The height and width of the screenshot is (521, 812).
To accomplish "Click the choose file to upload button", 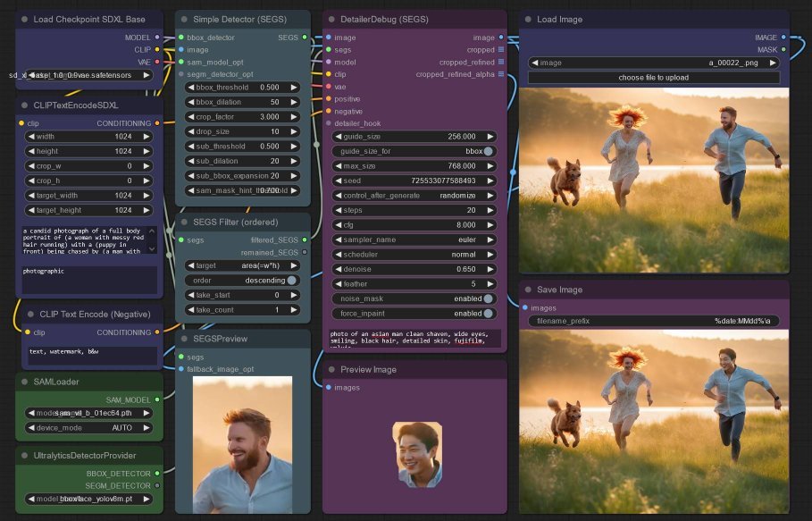I will 653,78.
